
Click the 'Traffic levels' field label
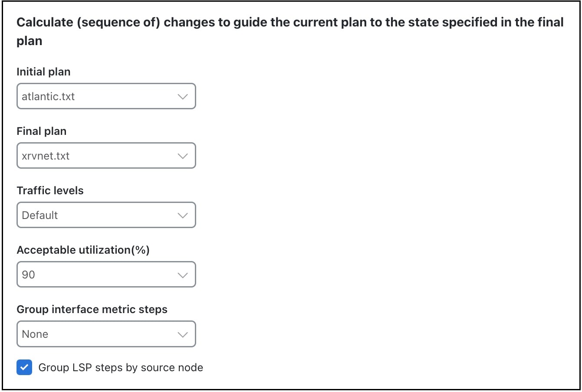point(50,190)
